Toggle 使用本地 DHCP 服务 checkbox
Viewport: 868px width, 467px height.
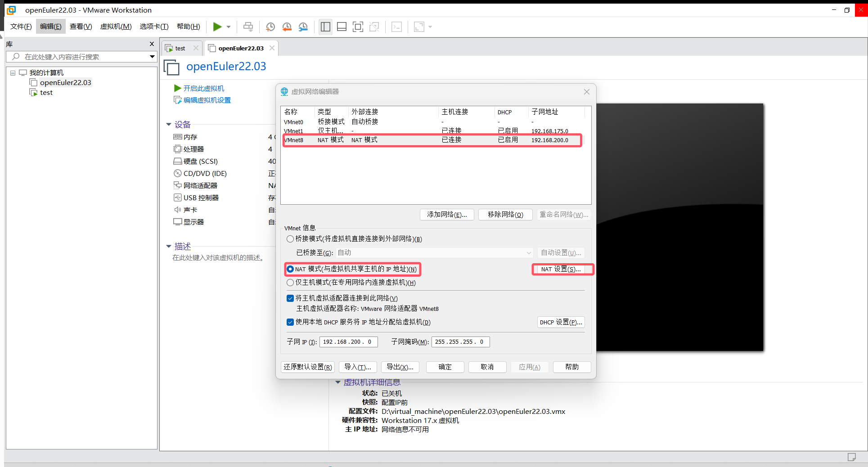pos(290,322)
